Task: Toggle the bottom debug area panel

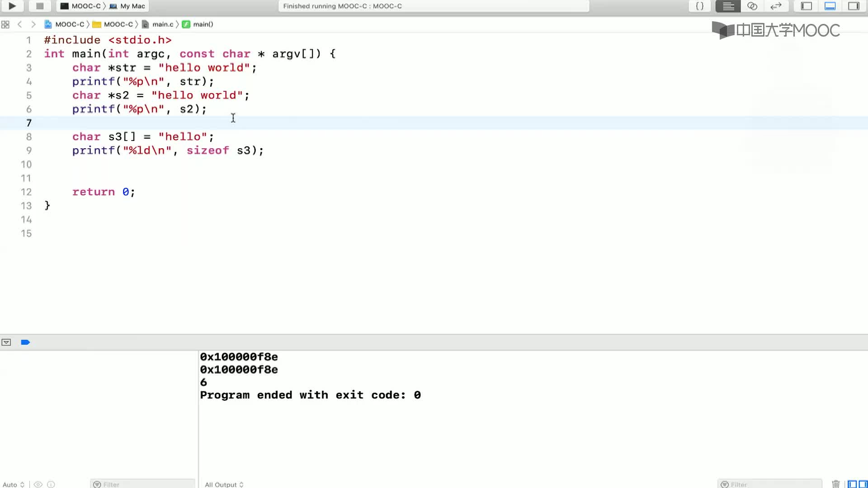Action: pyautogui.click(x=830, y=6)
